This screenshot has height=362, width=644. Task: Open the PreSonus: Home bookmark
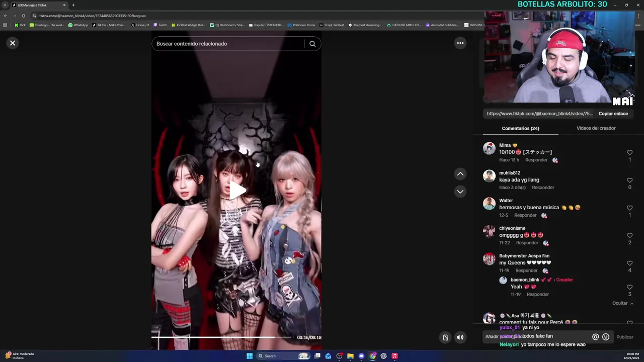pyautogui.click(x=301, y=25)
